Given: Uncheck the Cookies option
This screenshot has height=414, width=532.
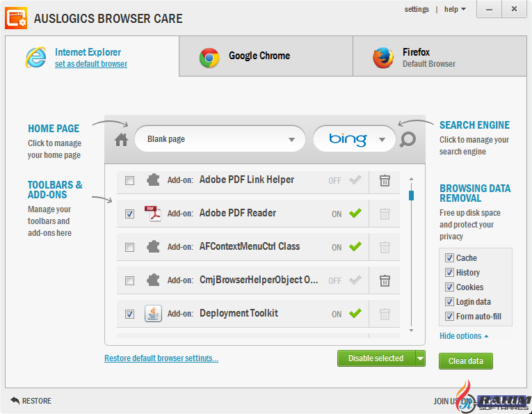Looking at the screenshot, I should [x=449, y=287].
